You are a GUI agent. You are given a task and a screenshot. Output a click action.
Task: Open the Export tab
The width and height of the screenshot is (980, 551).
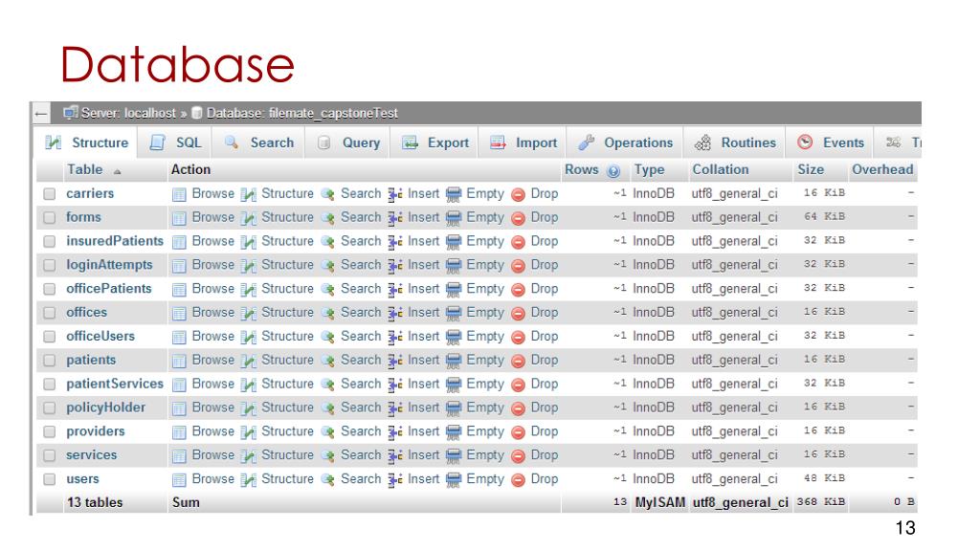435,143
